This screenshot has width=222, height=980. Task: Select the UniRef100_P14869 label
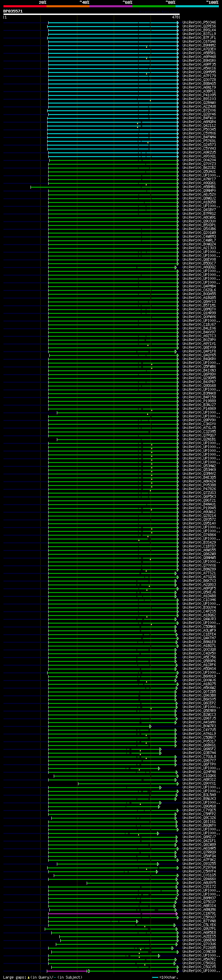(x=199, y=408)
